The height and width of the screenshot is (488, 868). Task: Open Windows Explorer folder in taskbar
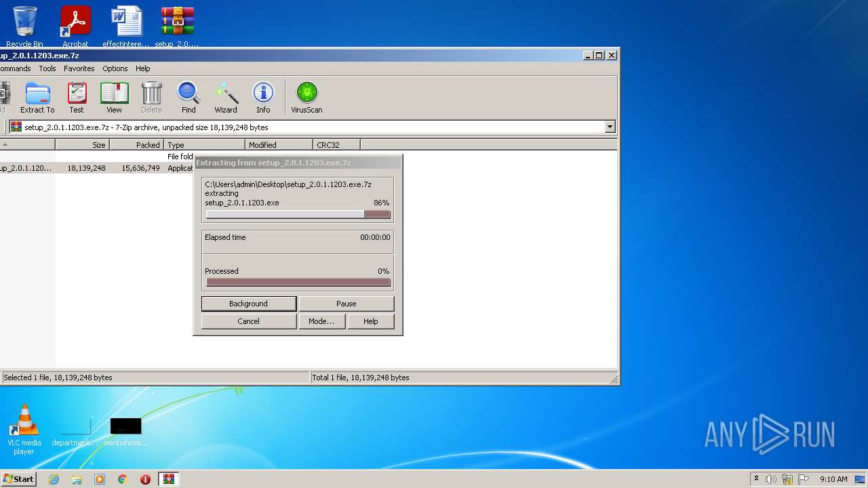[77, 479]
